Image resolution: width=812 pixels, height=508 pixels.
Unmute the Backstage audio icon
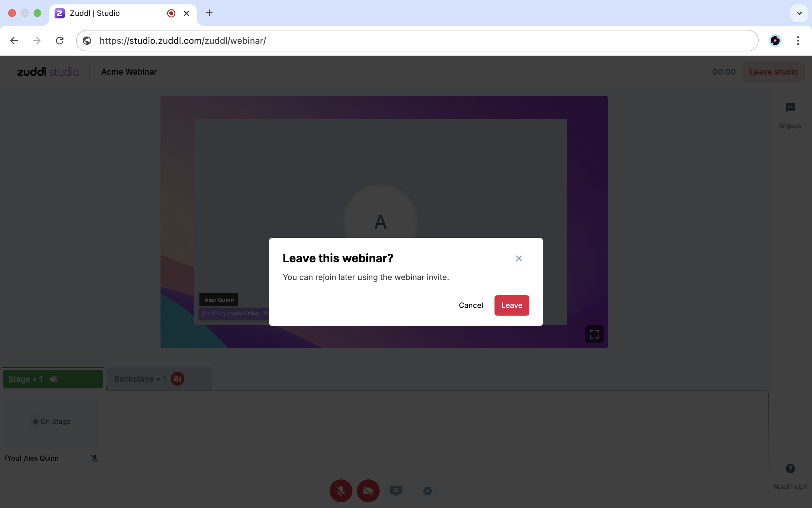click(x=178, y=379)
